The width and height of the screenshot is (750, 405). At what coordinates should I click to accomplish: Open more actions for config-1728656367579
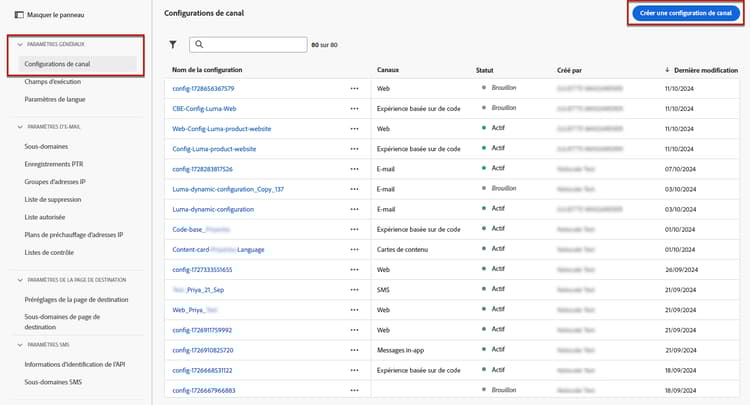click(354, 88)
